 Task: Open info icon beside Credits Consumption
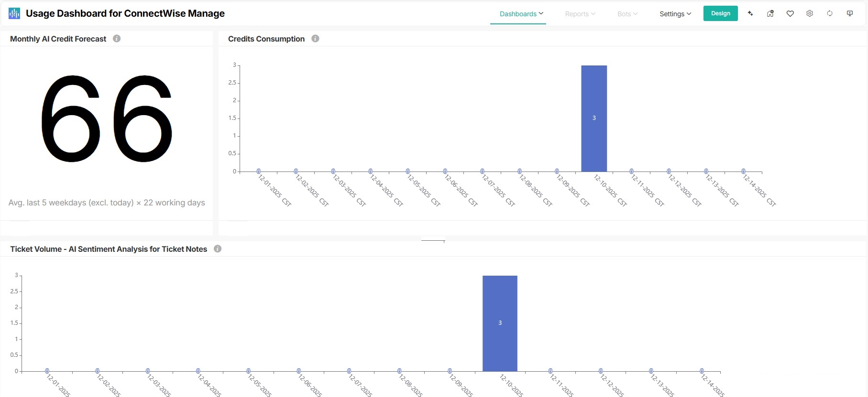(x=315, y=39)
